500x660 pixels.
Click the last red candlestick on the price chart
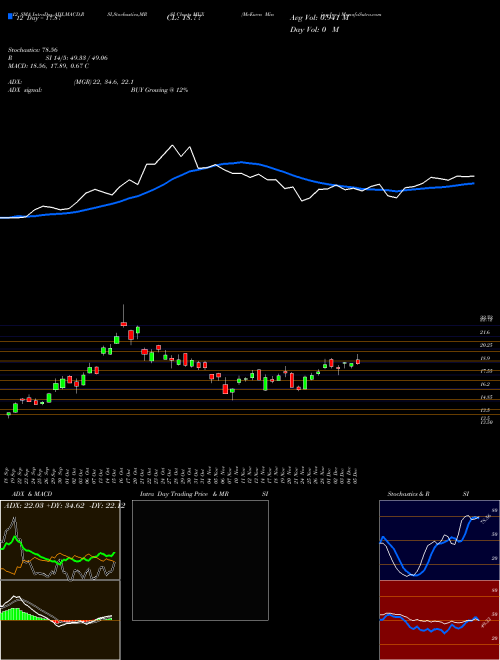click(x=358, y=361)
